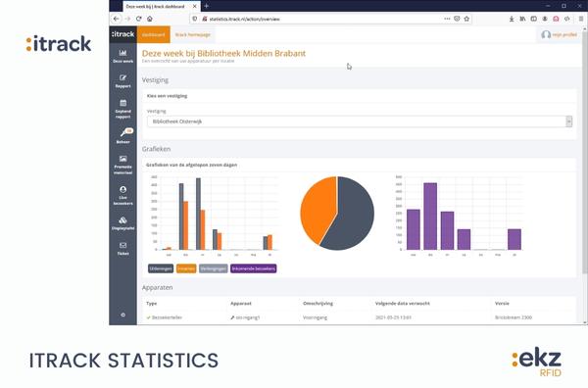The height and width of the screenshot is (388, 588).
Task: Click the Volgende data verwacht header
Action: pos(403,304)
